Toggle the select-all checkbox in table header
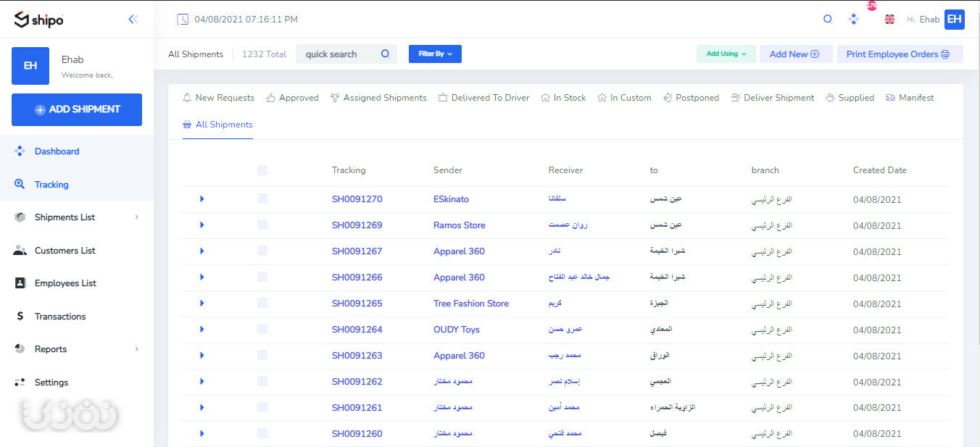 pos(262,170)
